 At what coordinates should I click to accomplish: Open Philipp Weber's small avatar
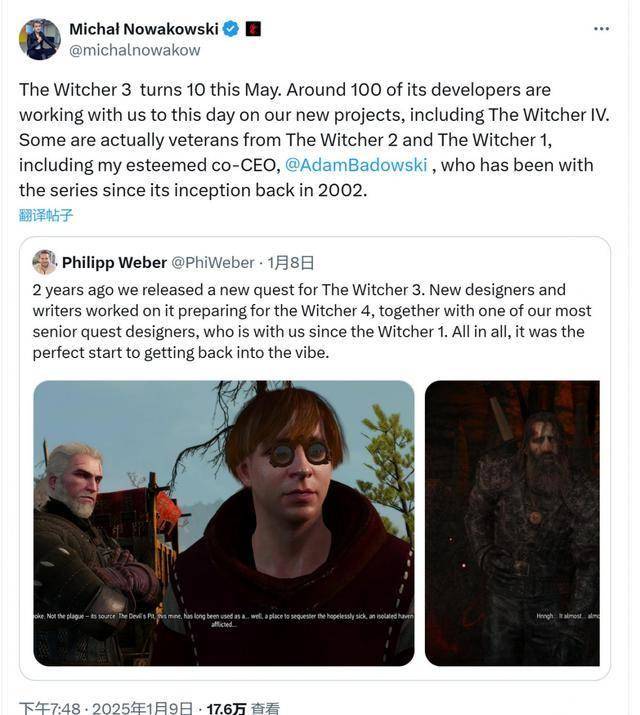pos(44,262)
